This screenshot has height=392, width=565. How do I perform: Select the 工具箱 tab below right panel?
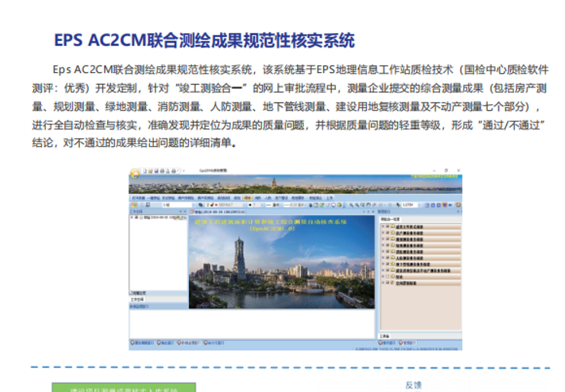(384, 336)
